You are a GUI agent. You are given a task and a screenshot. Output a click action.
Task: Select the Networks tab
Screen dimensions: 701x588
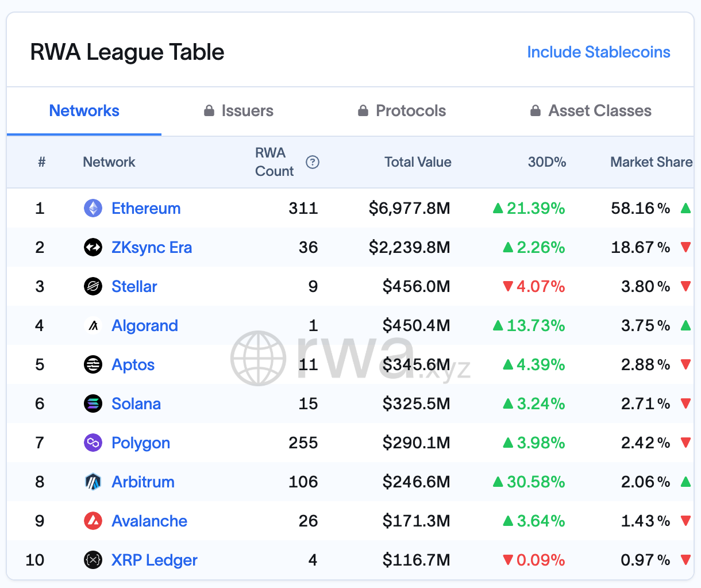pyautogui.click(x=84, y=111)
